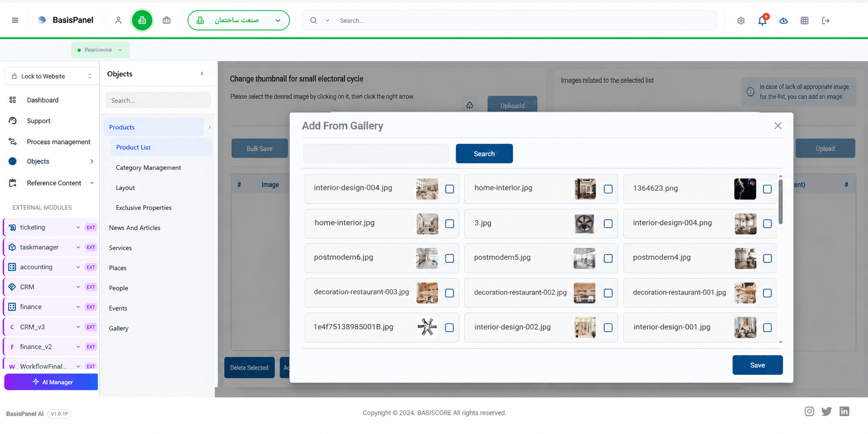Click the Objects panel search box
Image resolution: width=868 pixels, height=434 pixels.
click(x=158, y=100)
